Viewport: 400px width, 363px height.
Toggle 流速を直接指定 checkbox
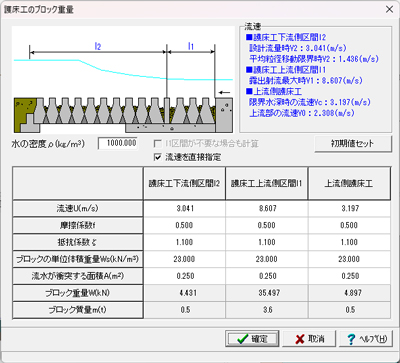[188, 157]
